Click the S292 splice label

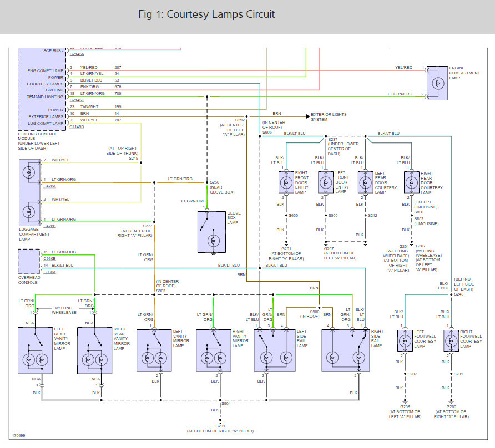click(240, 120)
